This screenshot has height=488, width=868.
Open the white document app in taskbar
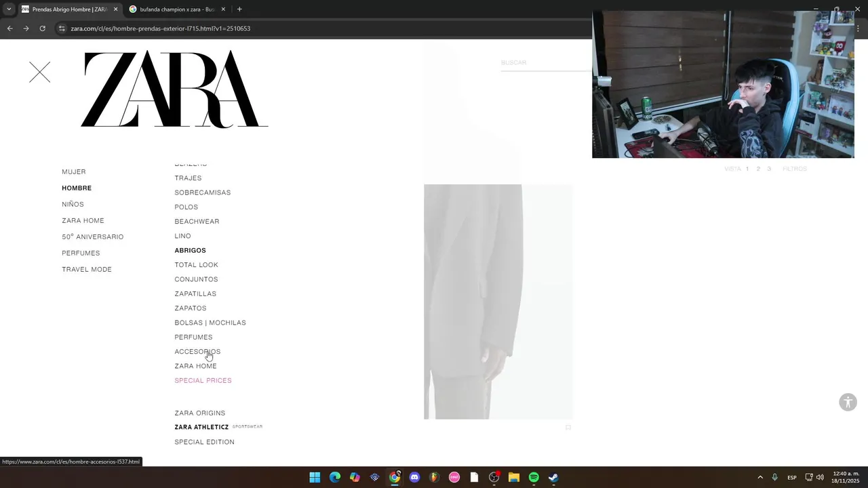pyautogui.click(x=474, y=477)
